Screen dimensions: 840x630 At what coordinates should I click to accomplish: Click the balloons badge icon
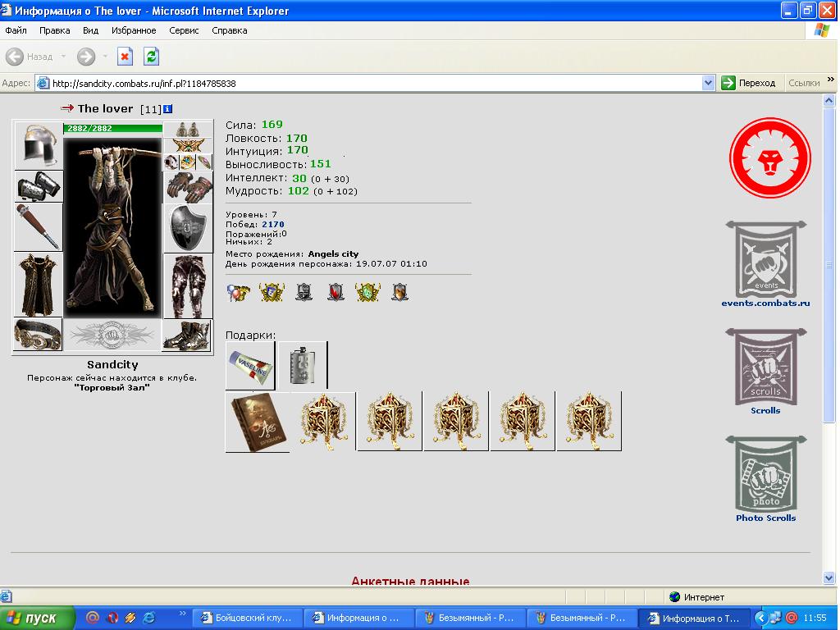pos(239,293)
